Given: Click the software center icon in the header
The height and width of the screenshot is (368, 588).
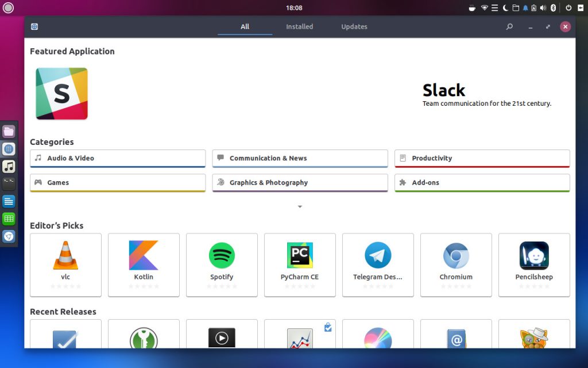Looking at the screenshot, I should pos(34,26).
